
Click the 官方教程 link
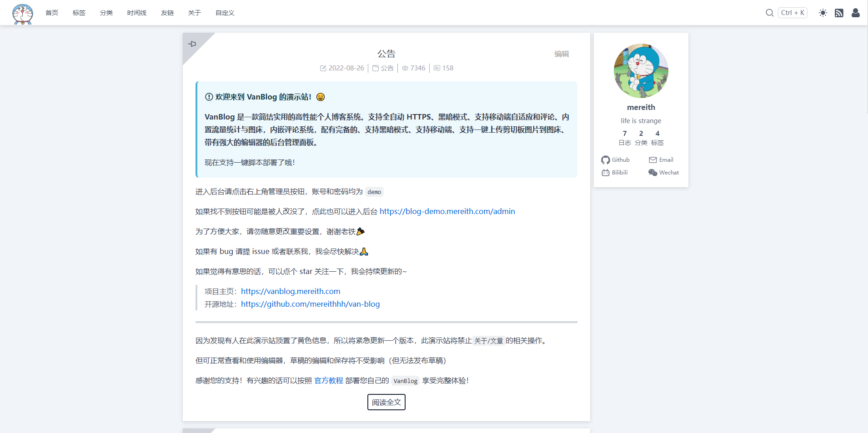329,380
